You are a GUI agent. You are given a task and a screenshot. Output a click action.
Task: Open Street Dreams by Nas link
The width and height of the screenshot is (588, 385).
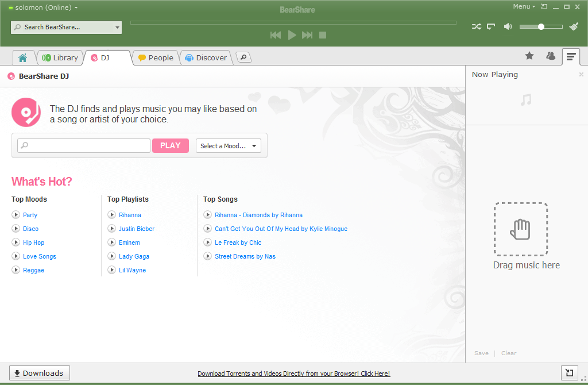click(245, 257)
